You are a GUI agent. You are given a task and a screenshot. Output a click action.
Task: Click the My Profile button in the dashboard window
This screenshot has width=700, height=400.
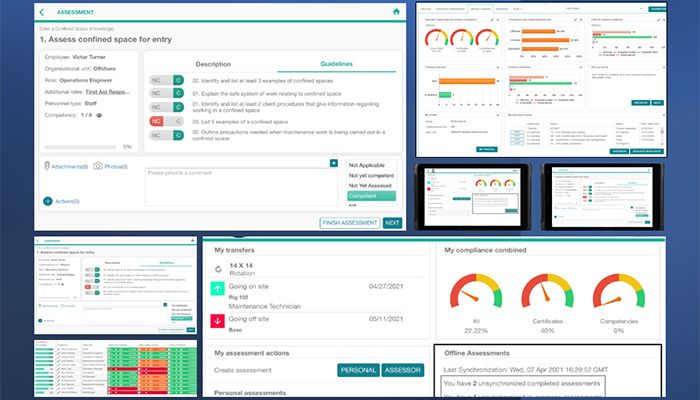(x=487, y=149)
